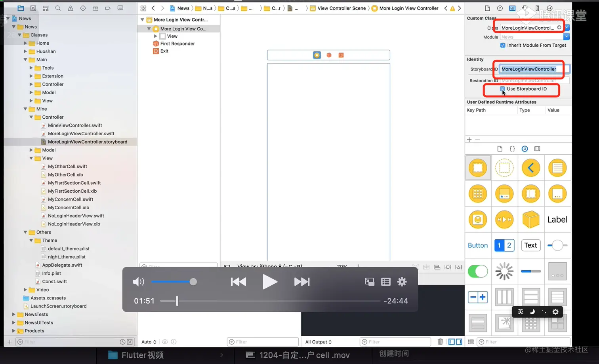Open the Auto variables scope popup

(x=149, y=342)
